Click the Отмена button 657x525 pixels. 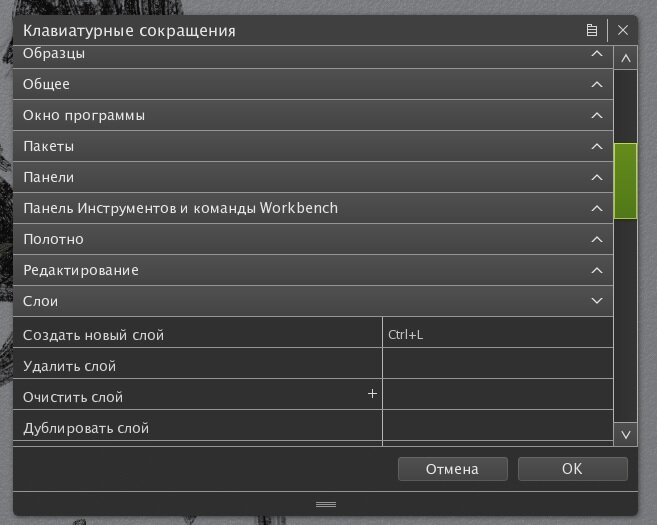click(x=453, y=469)
